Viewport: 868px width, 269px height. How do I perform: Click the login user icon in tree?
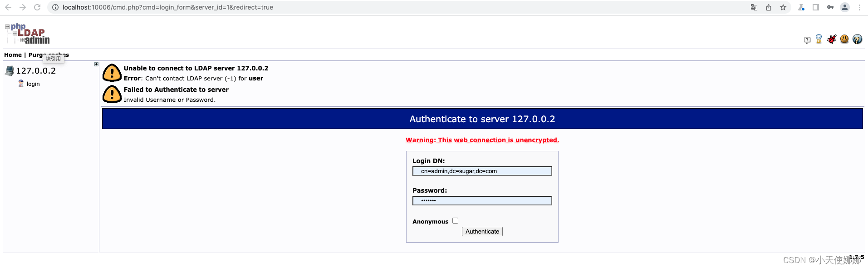coord(21,84)
